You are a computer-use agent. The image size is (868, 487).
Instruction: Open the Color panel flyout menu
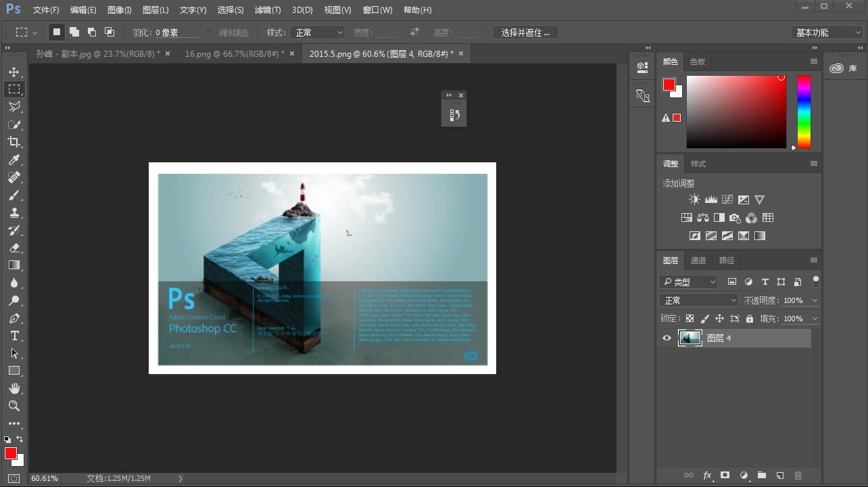pyautogui.click(x=814, y=62)
